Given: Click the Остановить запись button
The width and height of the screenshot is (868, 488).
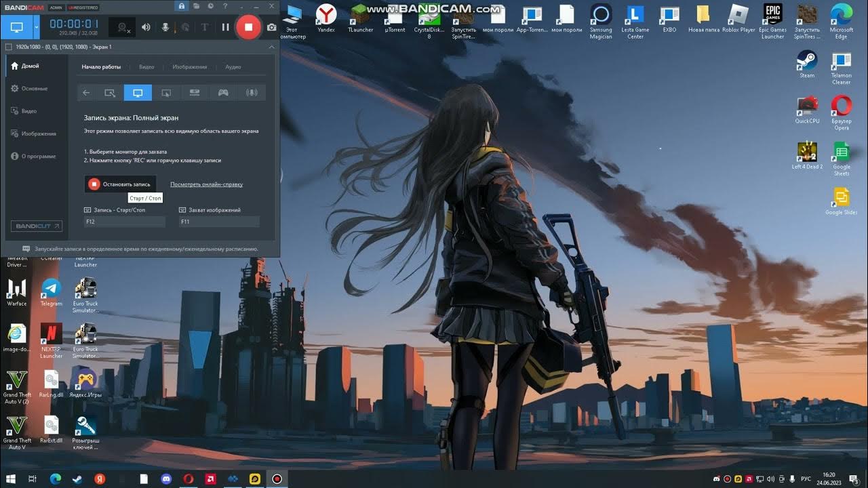Looking at the screenshot, I should tap(120, 184).
